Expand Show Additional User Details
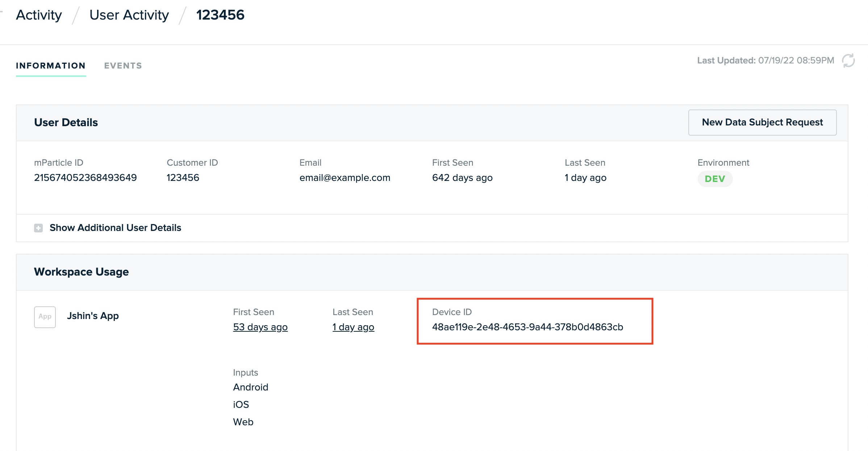The height and width of the screenshot is (451, 868). coord(115,228)
